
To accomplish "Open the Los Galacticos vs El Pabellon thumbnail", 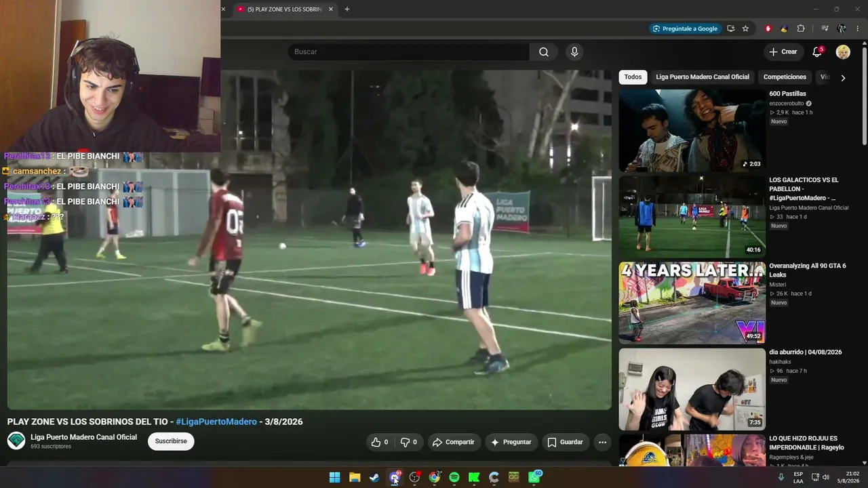I will (692, 217).
